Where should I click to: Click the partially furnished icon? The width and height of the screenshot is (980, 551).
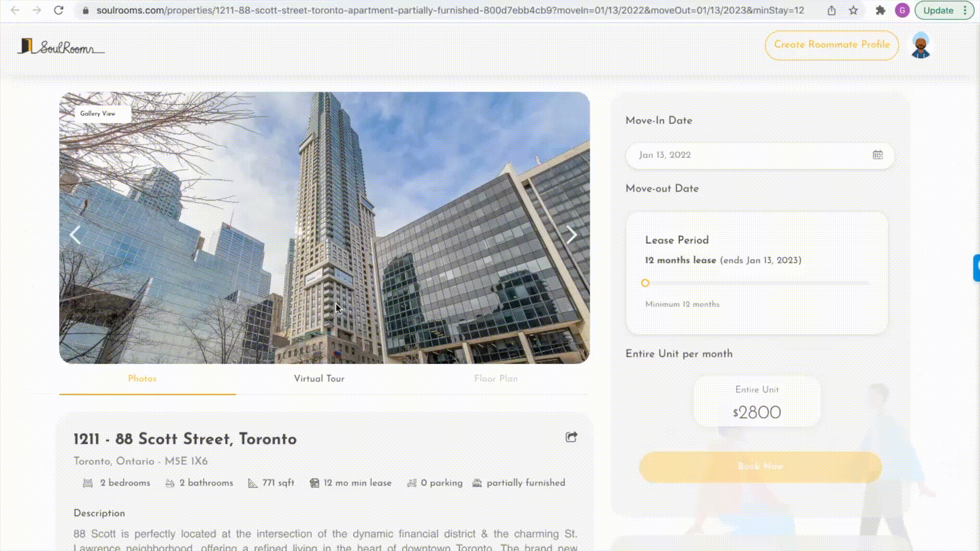coord(477,483)
